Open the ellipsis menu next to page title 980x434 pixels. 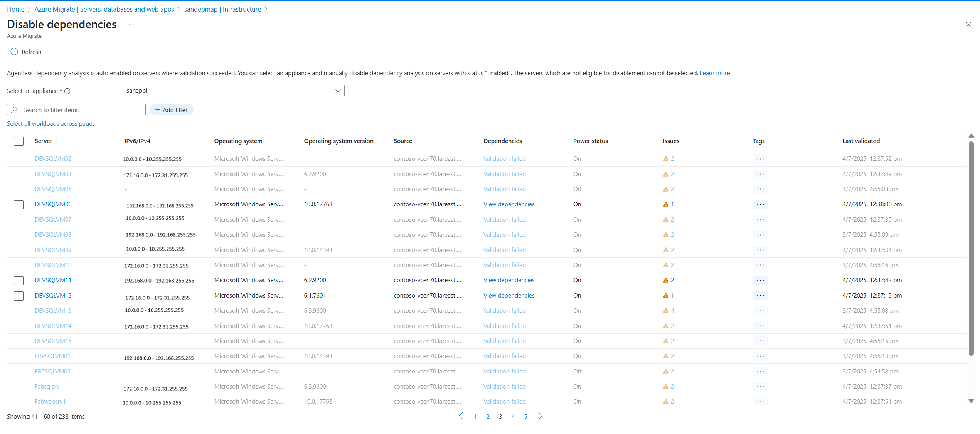131,25
